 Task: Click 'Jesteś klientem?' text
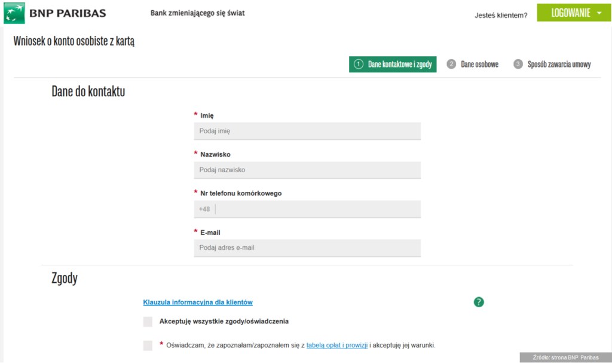point(501,15)
